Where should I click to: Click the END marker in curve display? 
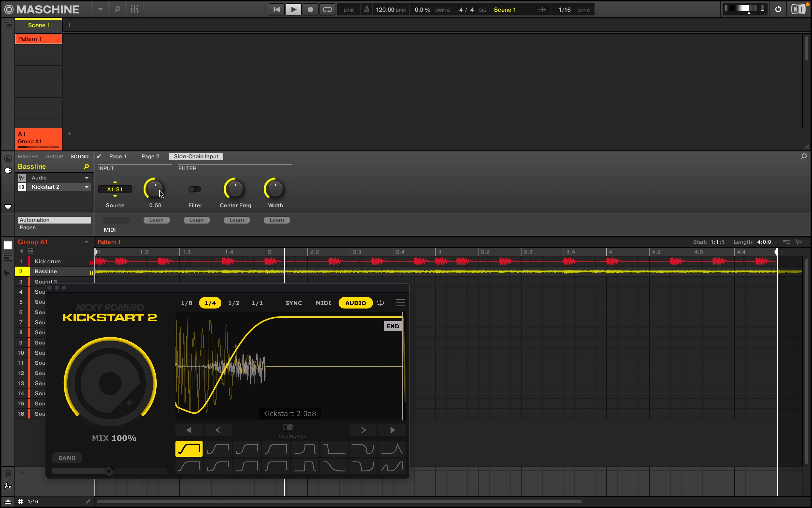[392, 326]
